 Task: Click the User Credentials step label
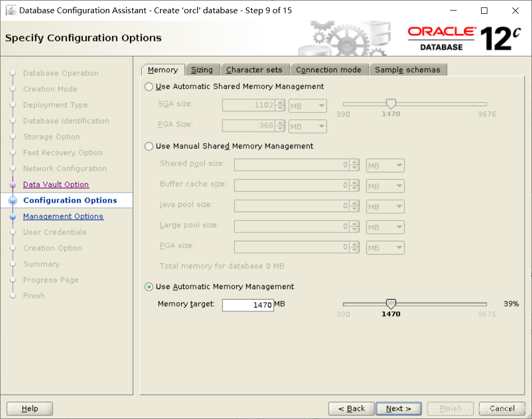55,232
